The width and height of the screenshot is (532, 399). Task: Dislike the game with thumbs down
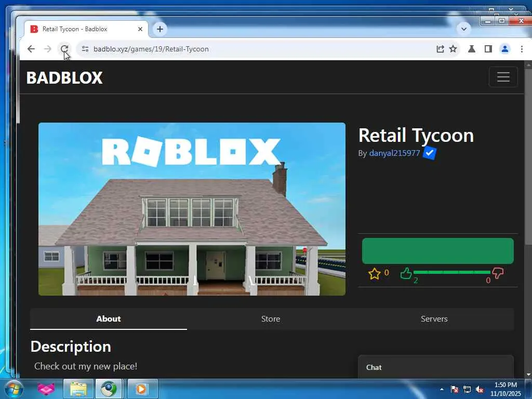click(x=498, y=273)
